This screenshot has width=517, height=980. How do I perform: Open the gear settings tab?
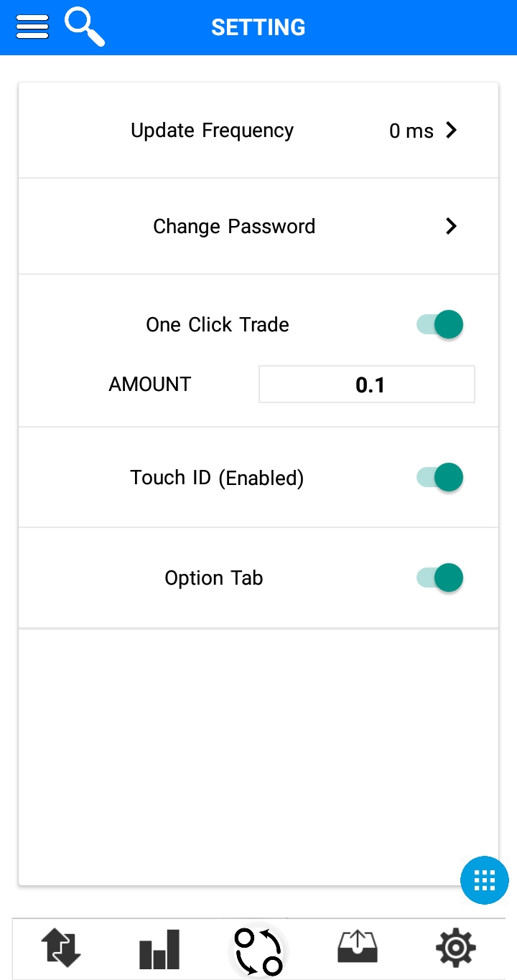[x=456, y=948]
